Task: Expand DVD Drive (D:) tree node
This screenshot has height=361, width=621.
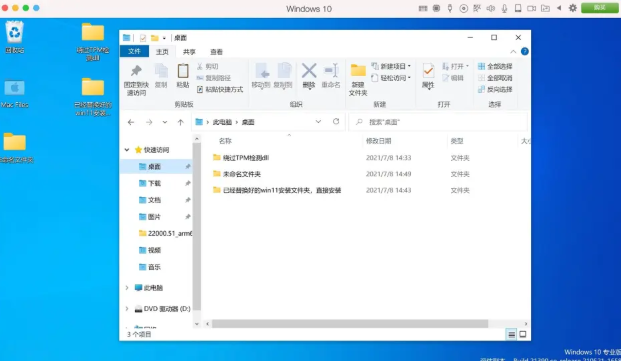Action: [127, 309]
